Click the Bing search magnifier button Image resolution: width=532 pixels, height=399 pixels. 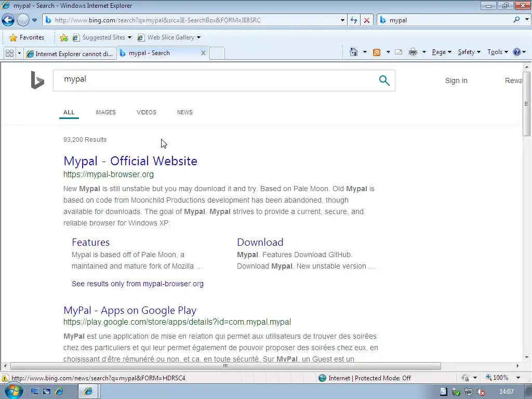(x=384, y=81)
